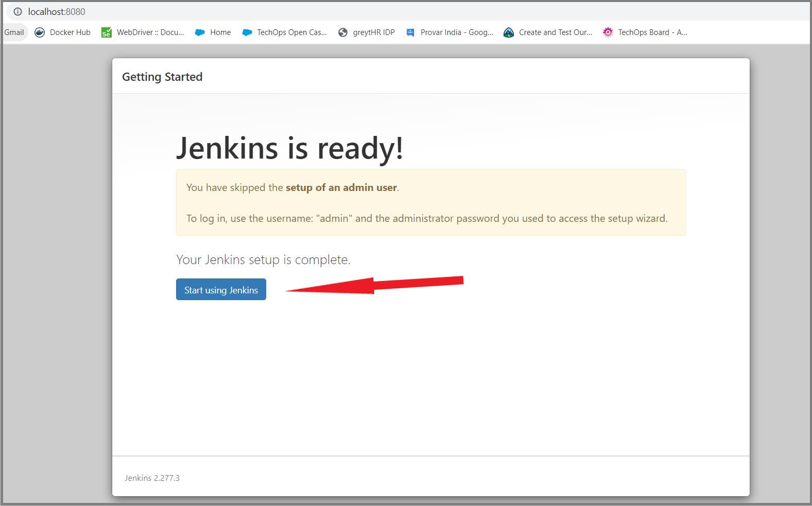Open the TechOps Board - A... bookmark label
The height and width of the screenshot is (506, 812).
coord(652,32)
